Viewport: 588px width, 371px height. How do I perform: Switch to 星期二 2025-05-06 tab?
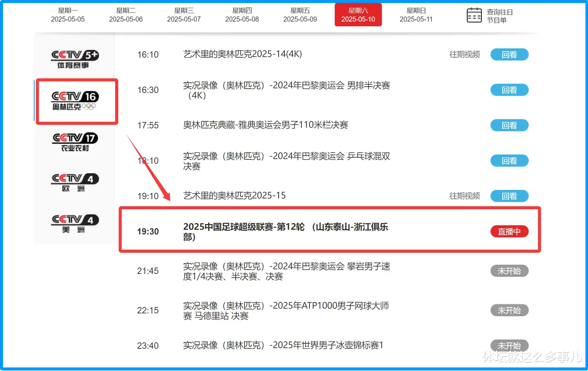click(x=126, y=15)
